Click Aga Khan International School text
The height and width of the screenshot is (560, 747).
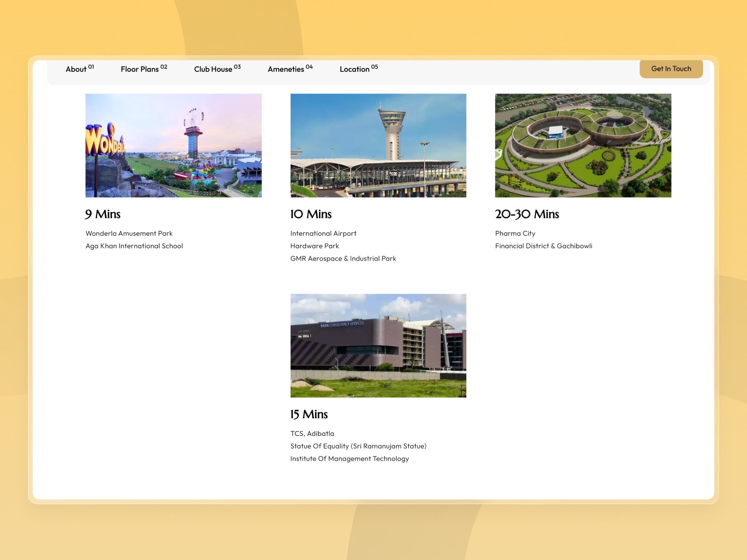pyautogui.click(x=134, y=246)
